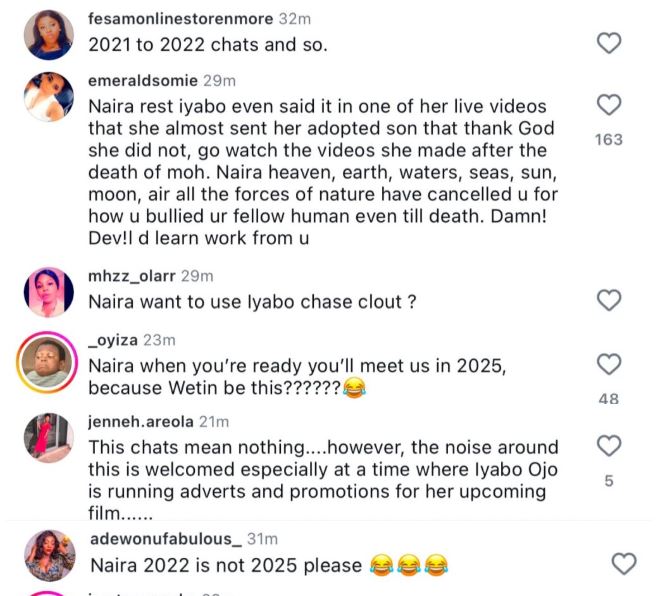Open fesamonlinestorenmore's profile picture
This screenshot has height=596, width=657.
pyautogui.click(x=49, y=35)
